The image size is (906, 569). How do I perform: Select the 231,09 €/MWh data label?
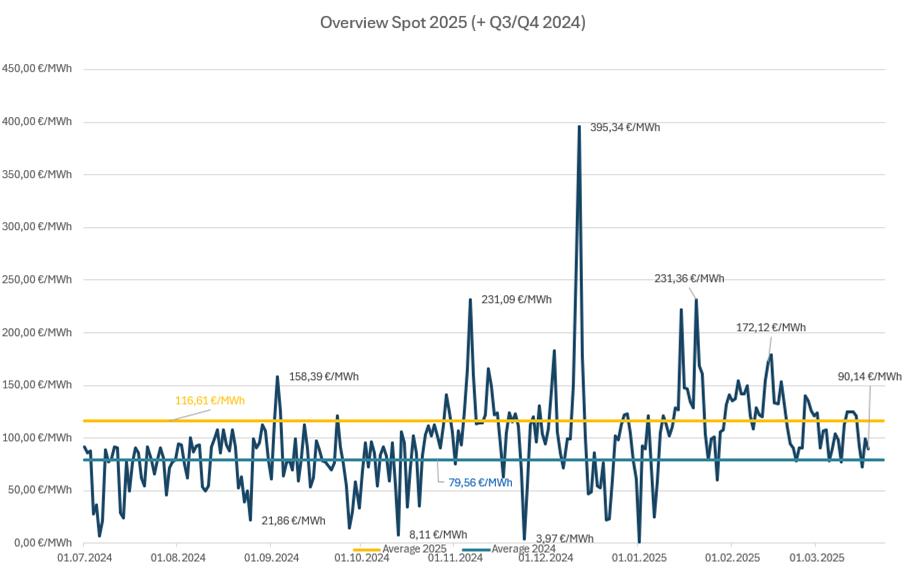point(516,299)
